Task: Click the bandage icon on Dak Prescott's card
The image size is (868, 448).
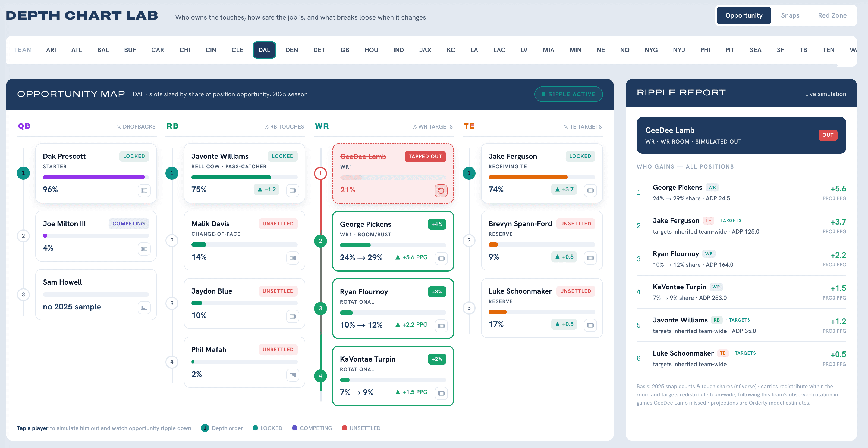Action: click(144, 191)
